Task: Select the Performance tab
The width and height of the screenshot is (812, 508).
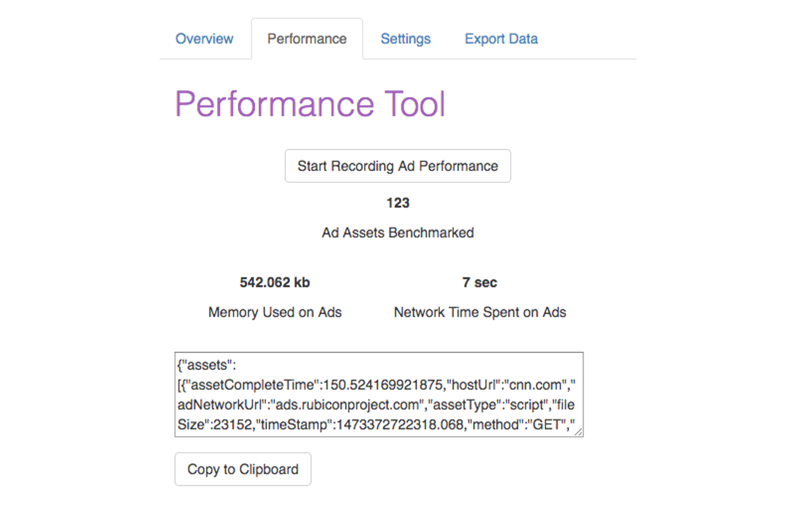Action: [x=307, y=39]
